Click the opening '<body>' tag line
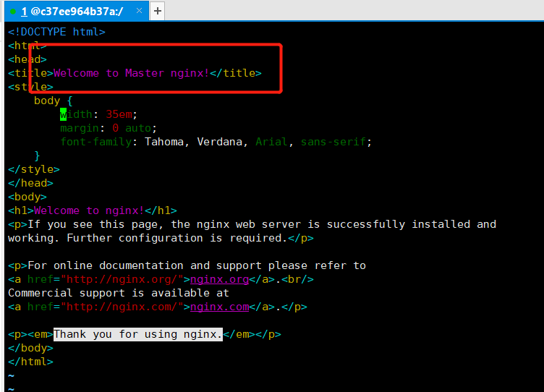This screenshot has height=392, width=544. pyautogui.click(x=27, y=197)
